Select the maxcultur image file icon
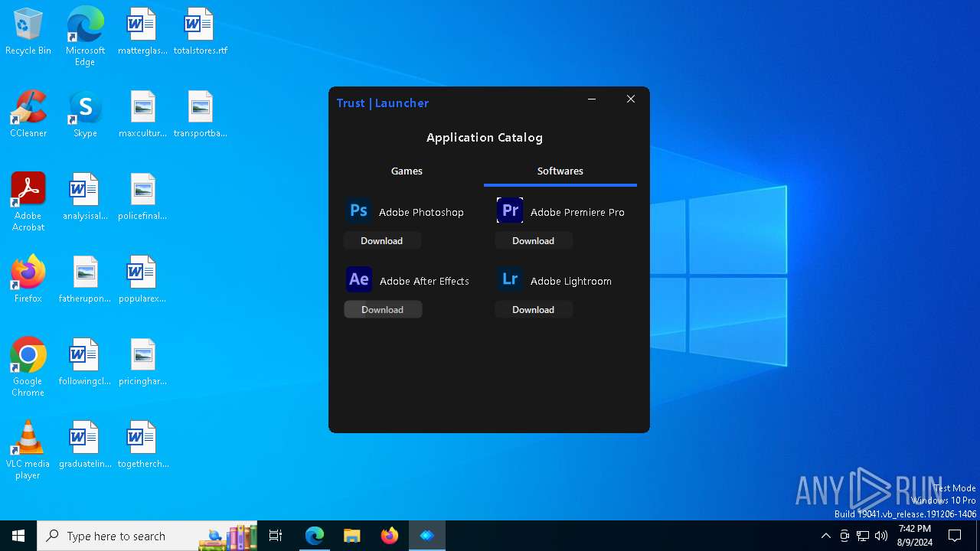The width and height of the screenshot is (980, 551). pyautogui.click(x=142, y=115)
